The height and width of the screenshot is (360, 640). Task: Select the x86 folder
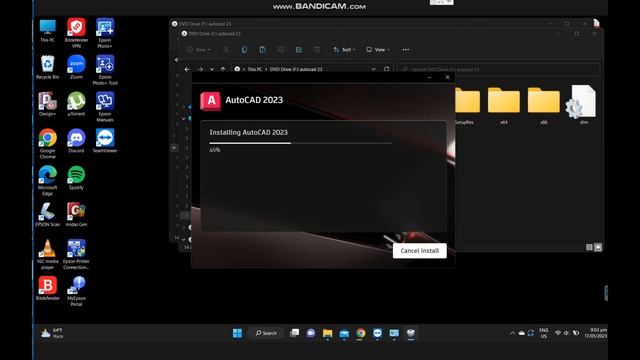coord(544,106)
